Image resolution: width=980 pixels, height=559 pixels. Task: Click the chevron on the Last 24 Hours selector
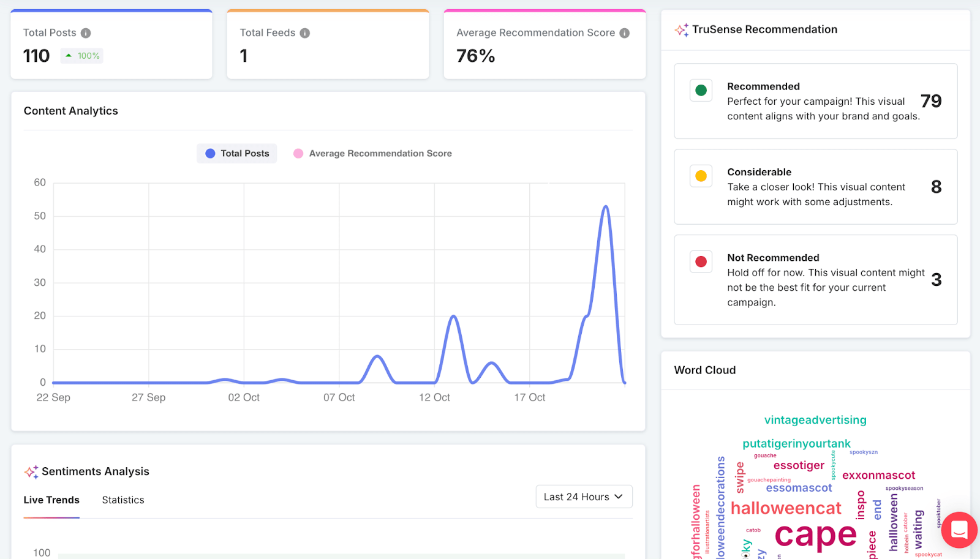point(620,497)
